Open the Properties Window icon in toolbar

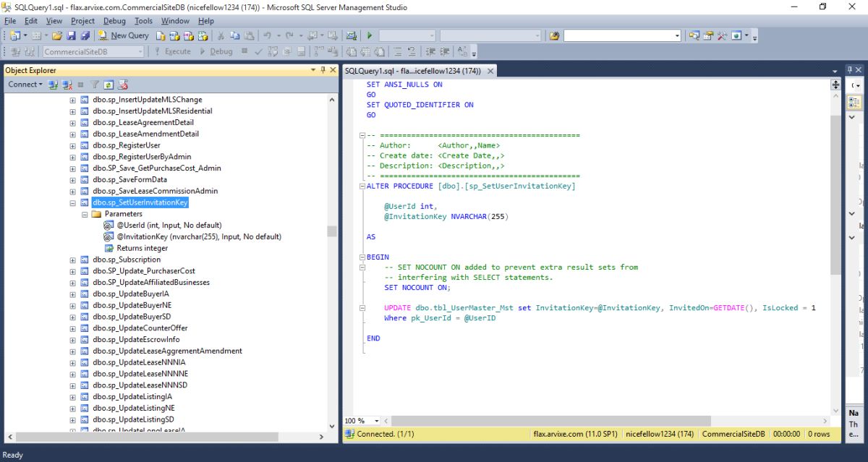pyautogui.click(x=708, y=35)
